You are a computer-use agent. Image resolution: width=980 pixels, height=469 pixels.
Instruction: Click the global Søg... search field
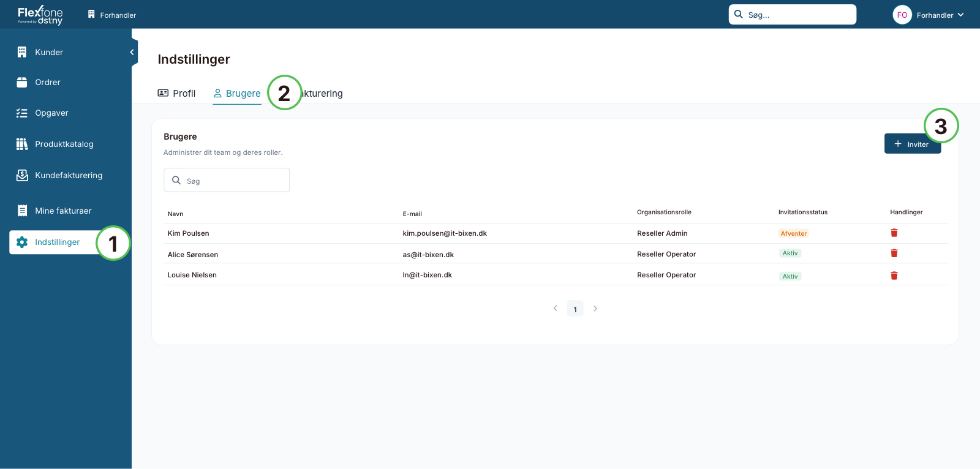[x=792, y=15]
